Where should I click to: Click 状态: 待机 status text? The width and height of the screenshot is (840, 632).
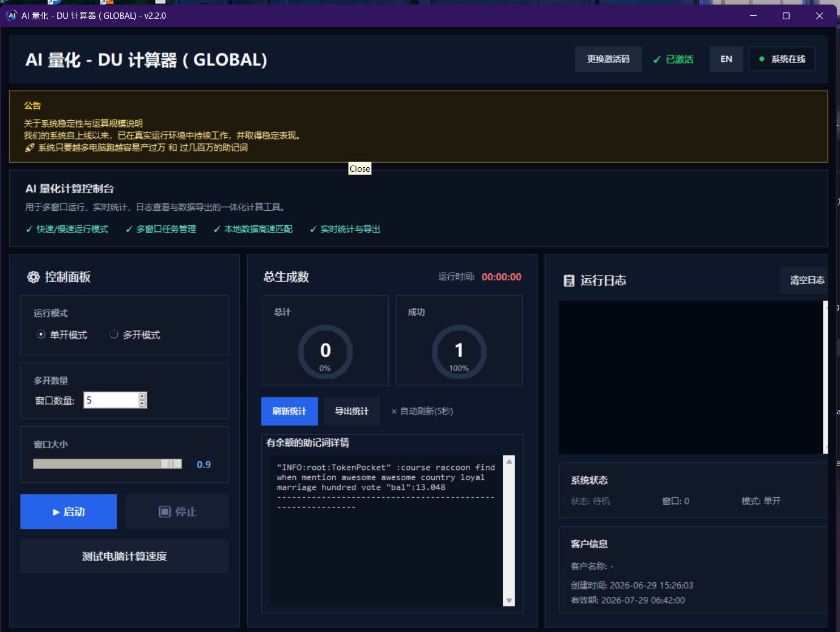click(590, 501)
